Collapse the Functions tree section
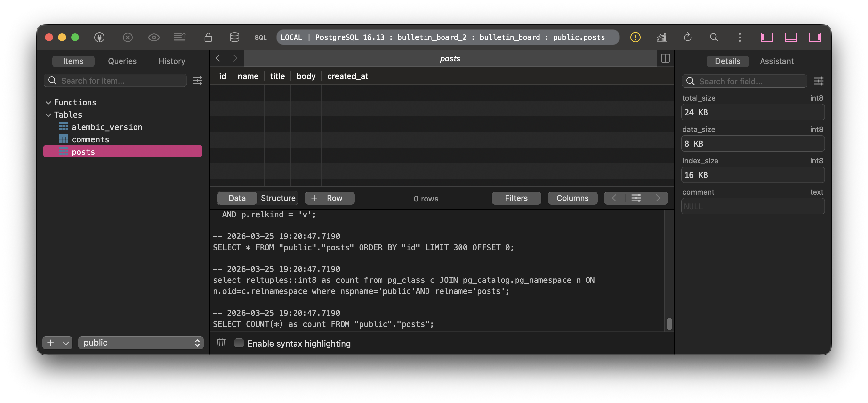This screenshot has height=403, width=868. tap(48, 103)
